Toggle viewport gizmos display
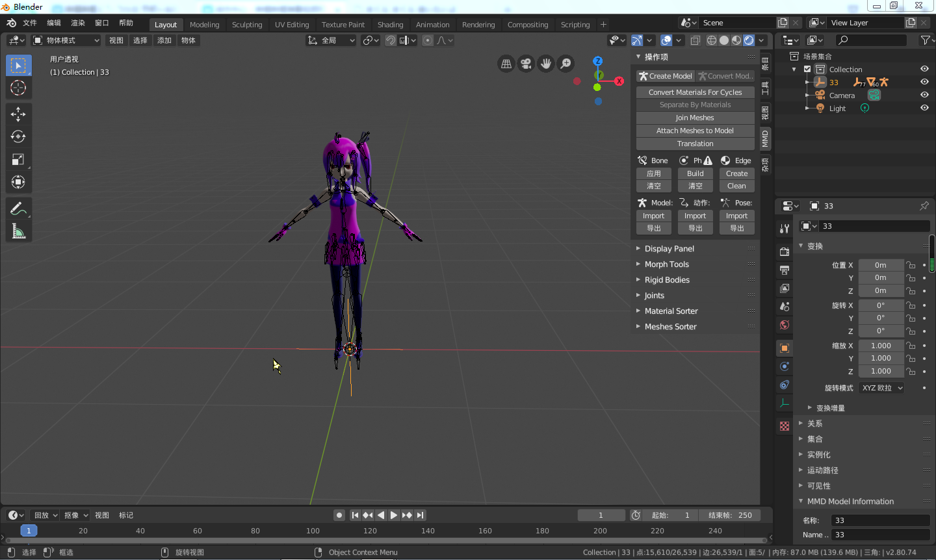This screenshot has height=560, width=936. point(637,40)
